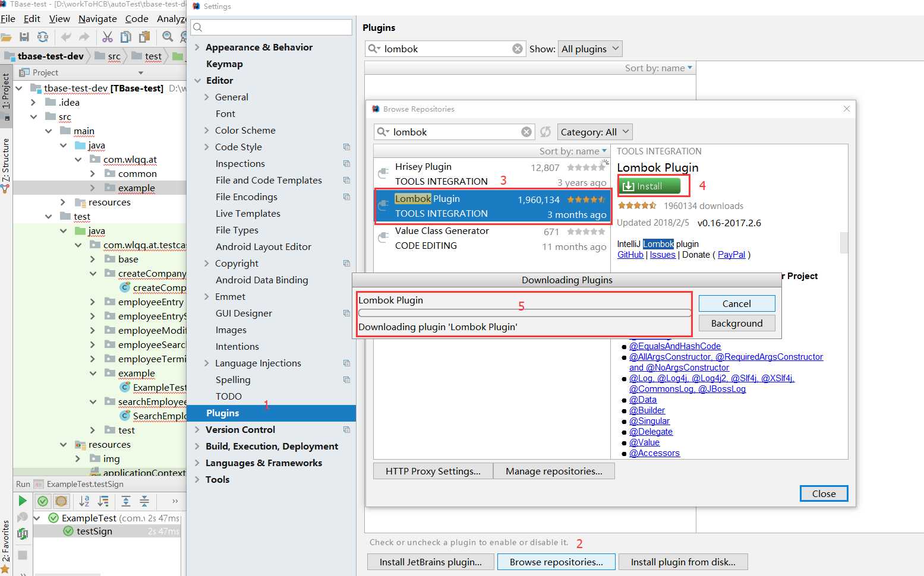924x576 pixels.
Task: Collapse the Editor settings node
Action: tap(198, 80)
